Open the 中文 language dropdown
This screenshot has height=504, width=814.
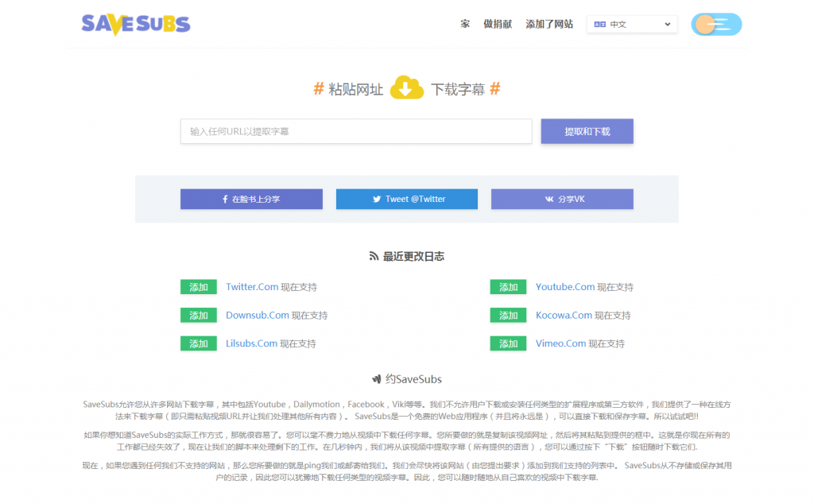tap(632, 25)
